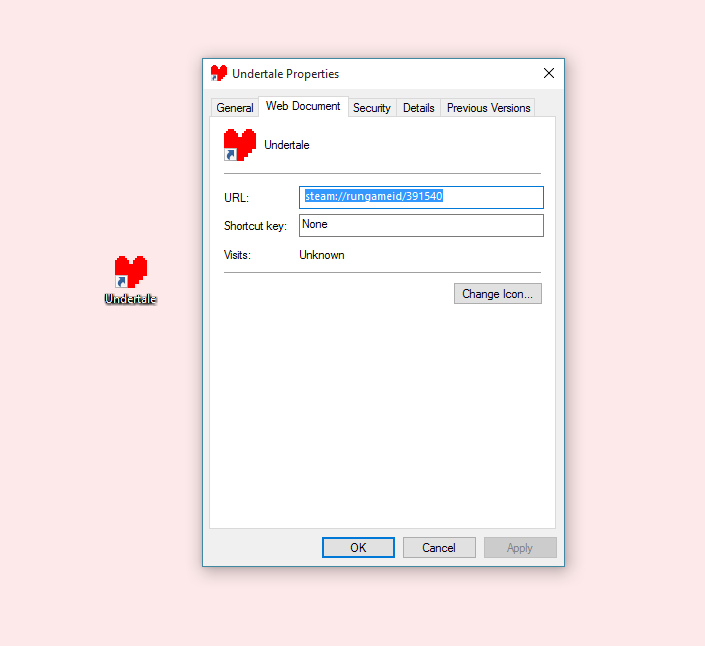Screen dimensions: 705x646
Task: Close the Undertale Properties dialog with X
Action: tap(549, 73)
